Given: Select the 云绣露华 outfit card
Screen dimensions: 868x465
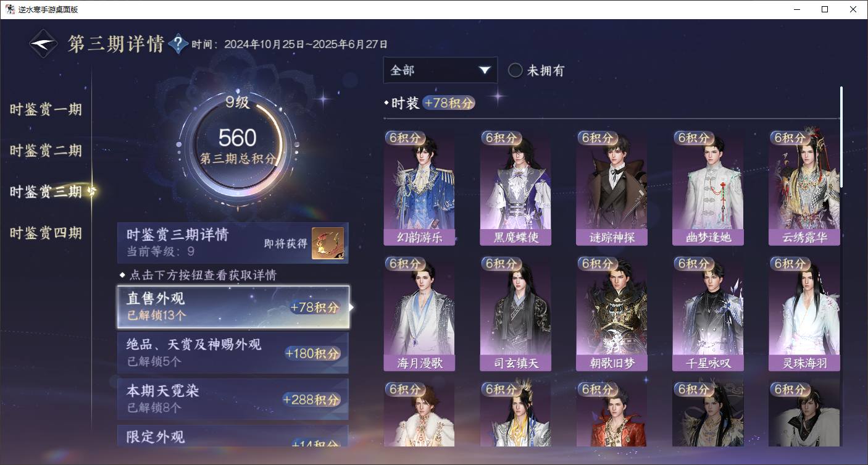Looking at the screenshot, I should 804,188.
